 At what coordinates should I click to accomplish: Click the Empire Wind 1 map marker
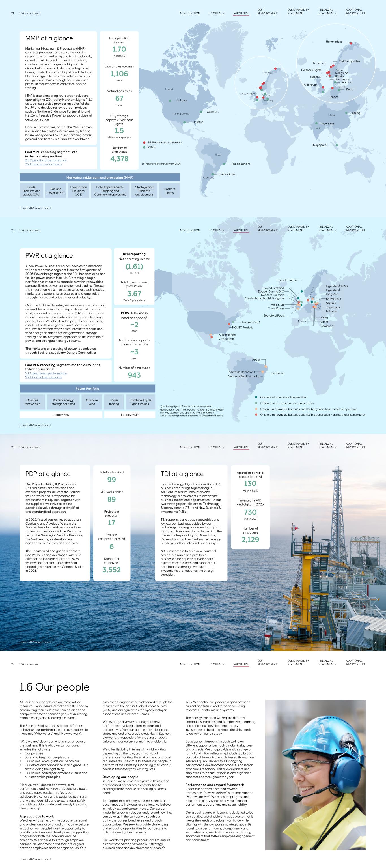point(233,323)
